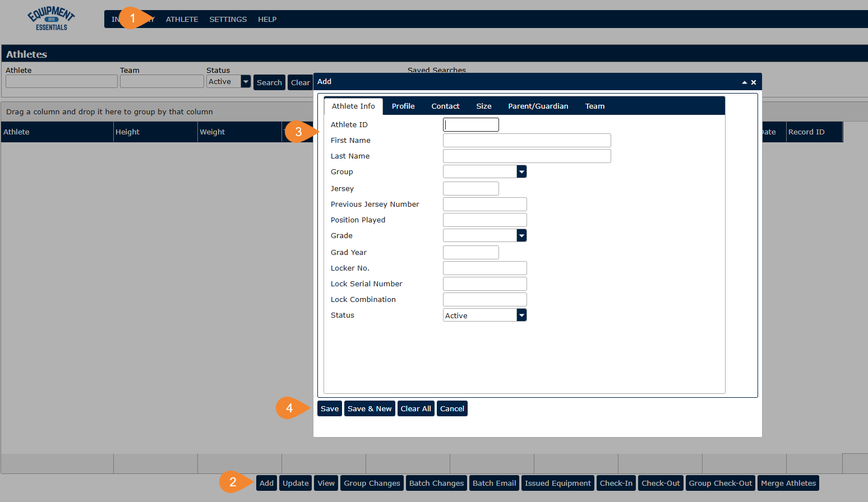This screenshot has height=502, width=868.
Task: Switch to the Profile tab
Action: pyautogui.click(x=403, y=106)
